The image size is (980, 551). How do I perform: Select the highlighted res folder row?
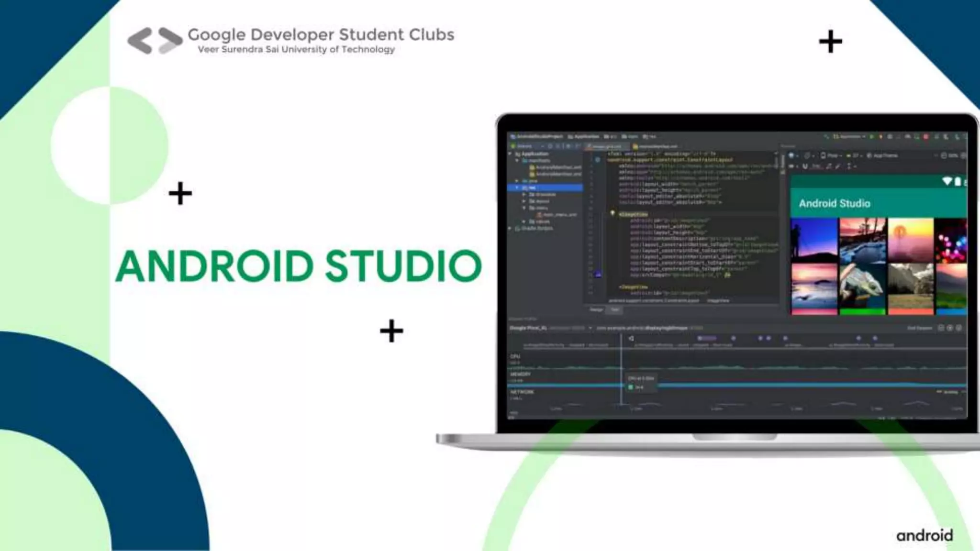[545, 188]
